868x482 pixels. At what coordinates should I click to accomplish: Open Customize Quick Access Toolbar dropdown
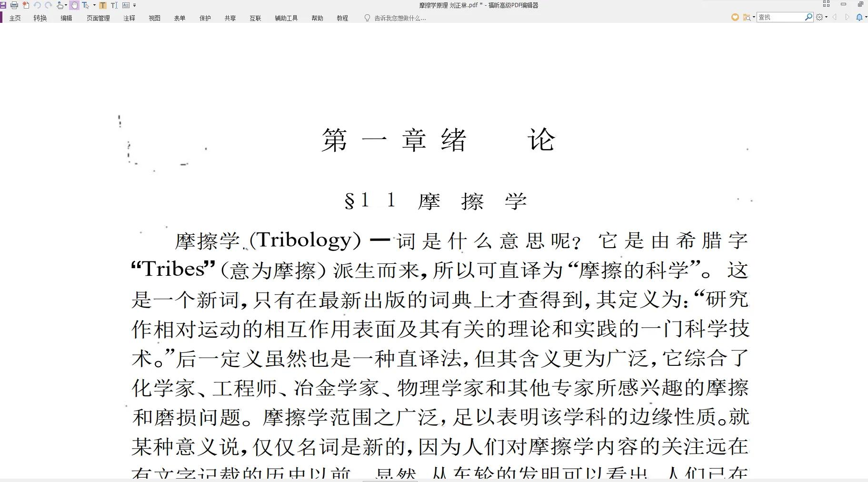pyautogui.click(x=134, y=5)
